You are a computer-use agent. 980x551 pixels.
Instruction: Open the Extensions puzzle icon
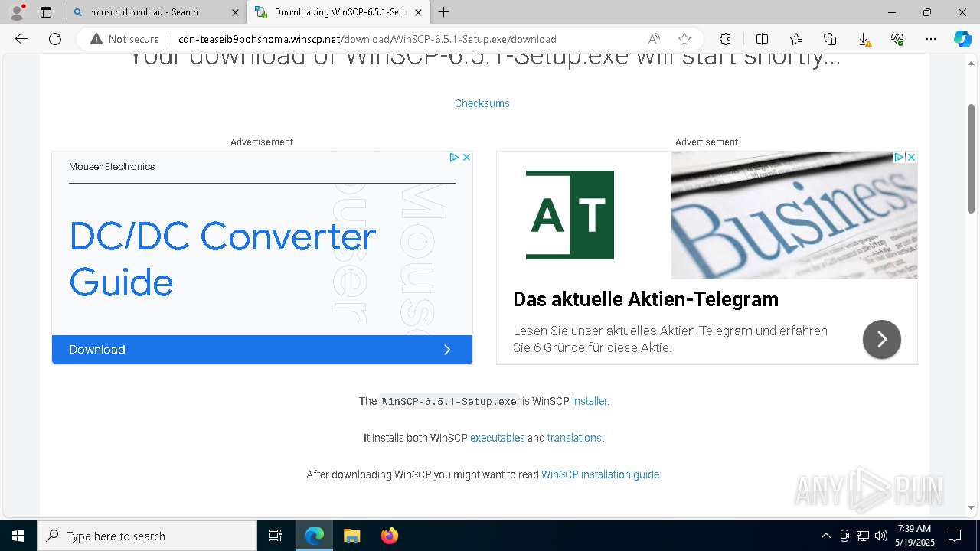tap(725, 39)
